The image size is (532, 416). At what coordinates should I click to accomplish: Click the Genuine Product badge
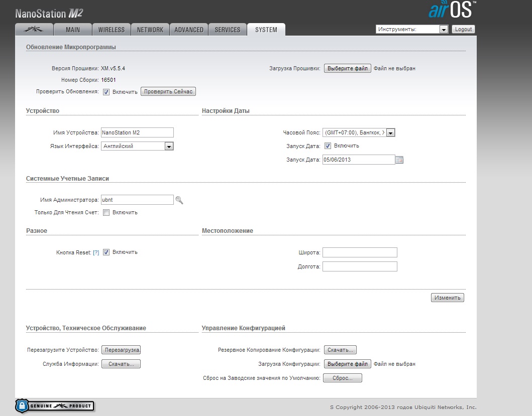tap(55, 406)
